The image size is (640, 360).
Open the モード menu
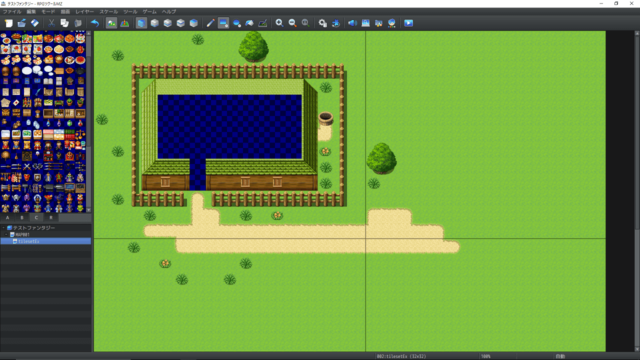pyautogui.click(x=48, y=12)
